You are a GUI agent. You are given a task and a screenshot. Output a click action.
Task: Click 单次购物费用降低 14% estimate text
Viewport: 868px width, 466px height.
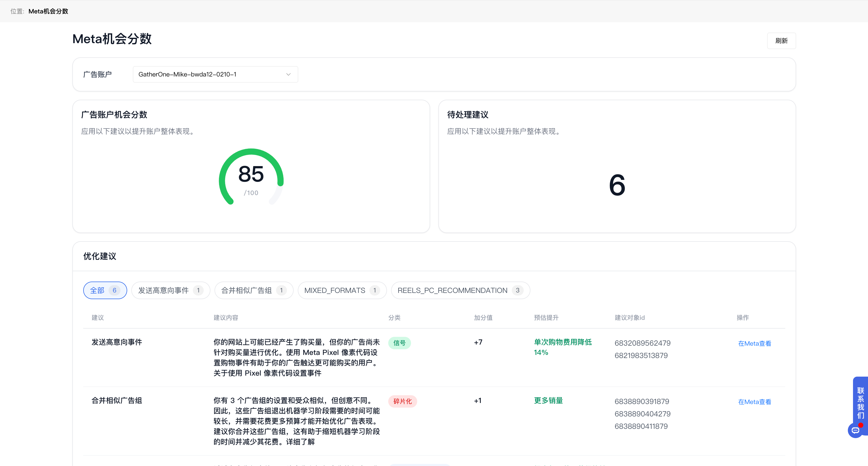[563, 347]
